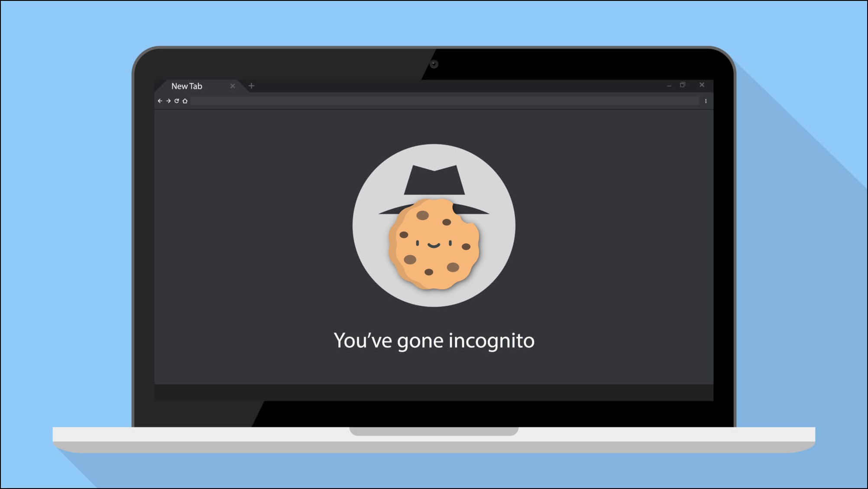Viewport: 868px width, 489px height.
Task: Click the browser window title bar
Action: (x=434, y=85)
